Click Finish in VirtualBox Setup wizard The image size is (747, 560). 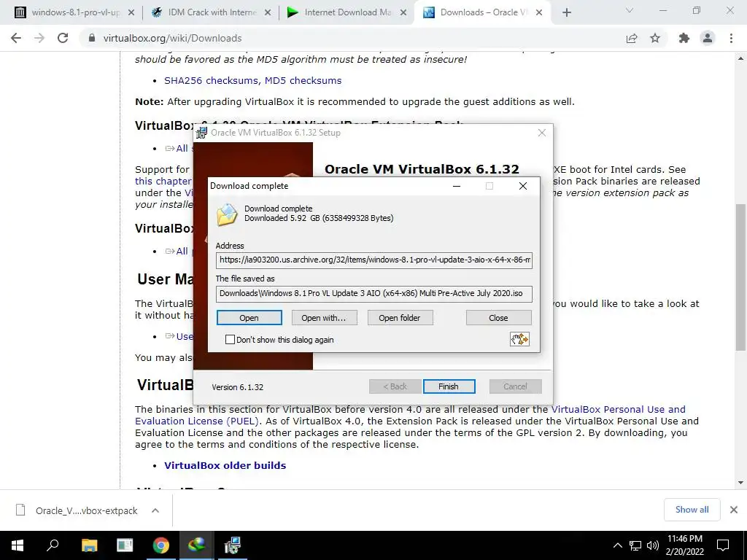pos(449,386)
